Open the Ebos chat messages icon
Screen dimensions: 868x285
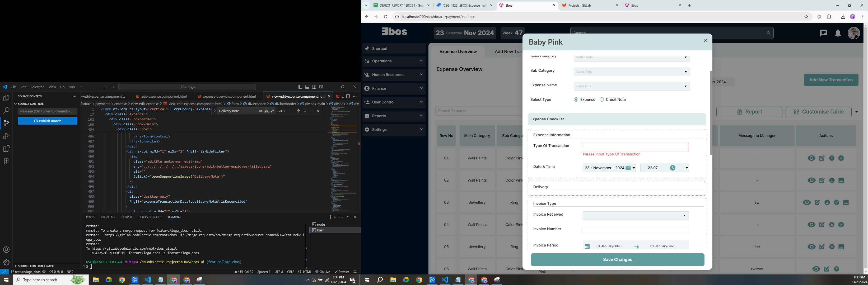click(x=823, y=33)
